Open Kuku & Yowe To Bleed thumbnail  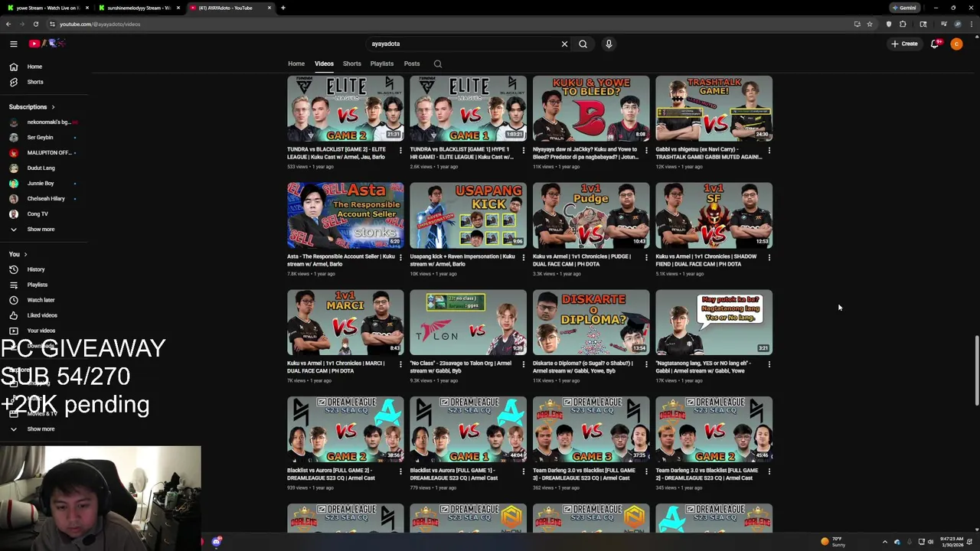point(591,108)
